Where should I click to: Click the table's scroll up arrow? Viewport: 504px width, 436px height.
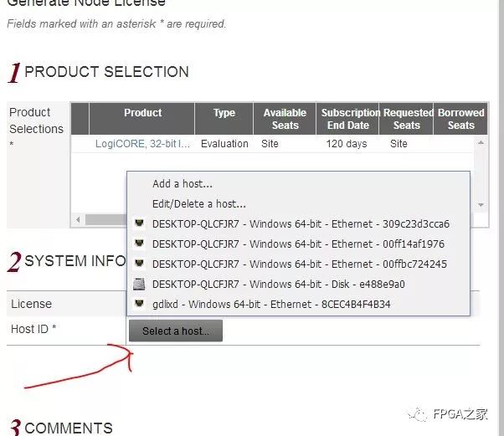[481, 142]
